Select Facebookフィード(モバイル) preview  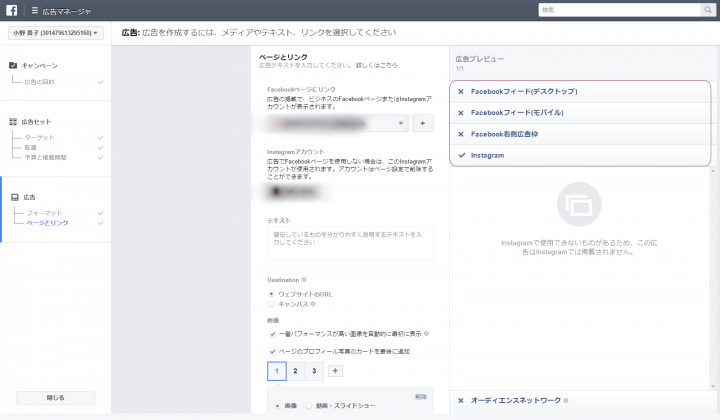(x=517, y=112)
